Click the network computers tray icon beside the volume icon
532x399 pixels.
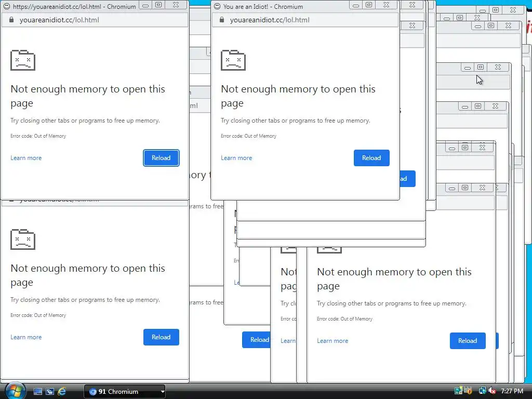(482, 391)
